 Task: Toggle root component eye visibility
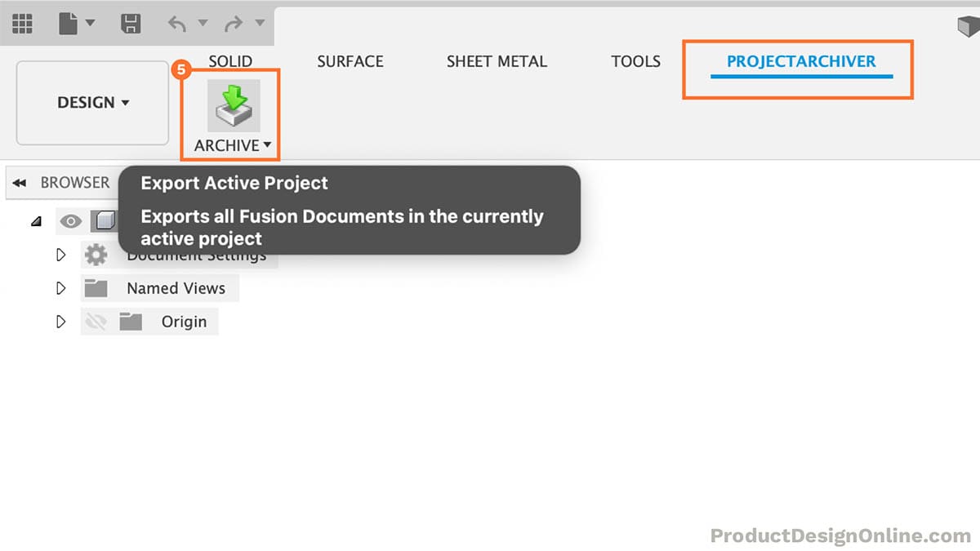tap(71, 221)
